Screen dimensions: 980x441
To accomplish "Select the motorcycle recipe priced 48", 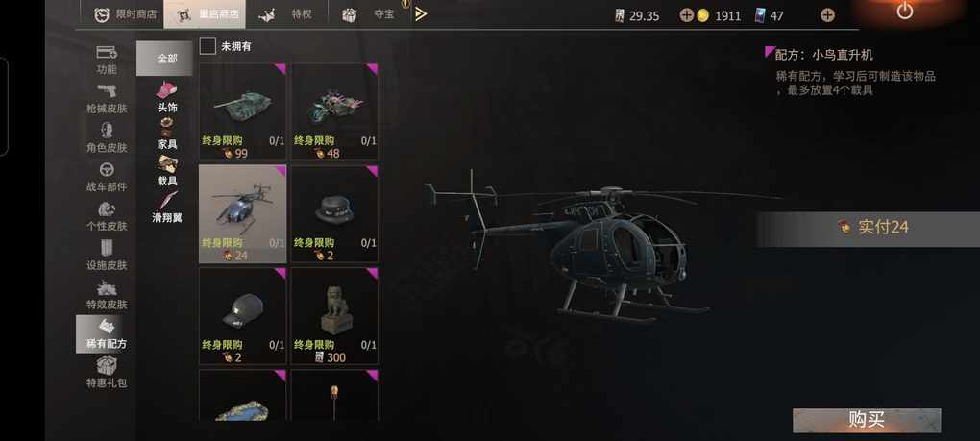I will click(334, 111).
